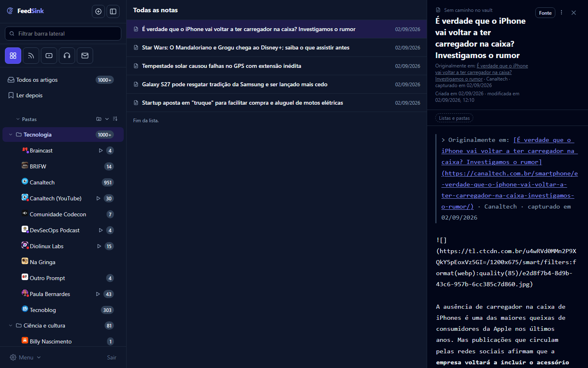Open the expand-all chevron beside Pastas tools
The image size is (588, 368).
click(107, 119)
